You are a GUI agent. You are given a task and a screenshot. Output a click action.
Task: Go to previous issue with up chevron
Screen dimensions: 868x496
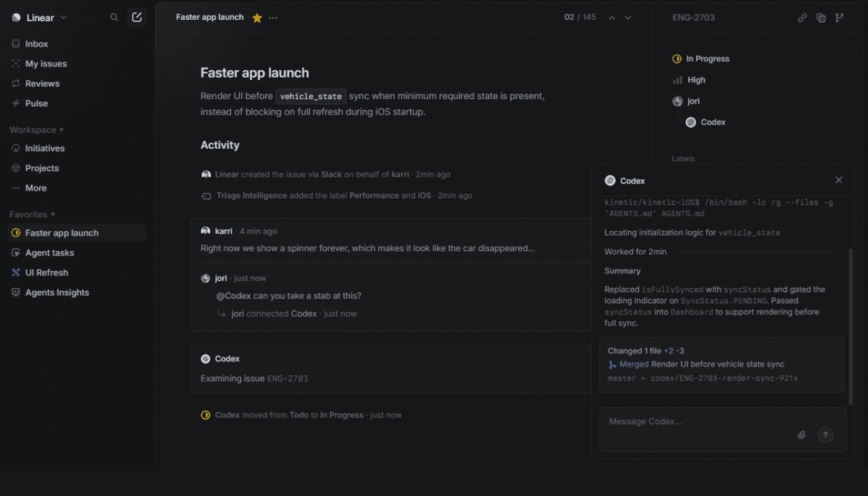pos(612,18)
